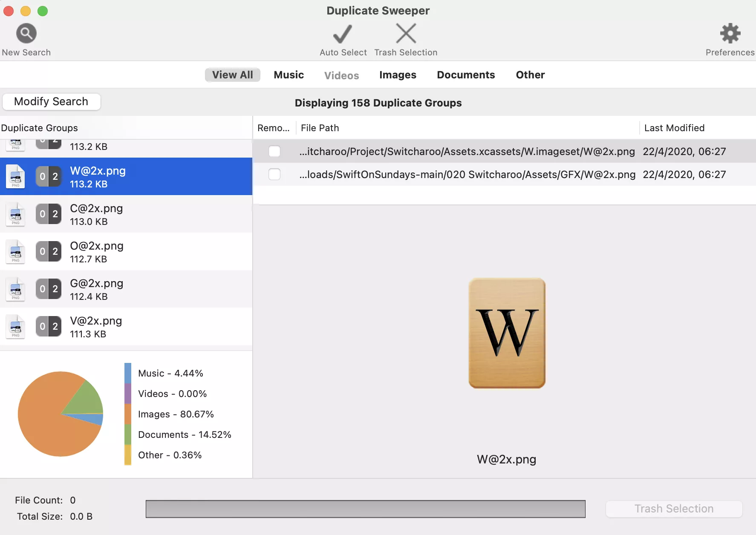The image size is (756, 535).
Task: Switch to the Documents tab
Action: tap(466, 75)
